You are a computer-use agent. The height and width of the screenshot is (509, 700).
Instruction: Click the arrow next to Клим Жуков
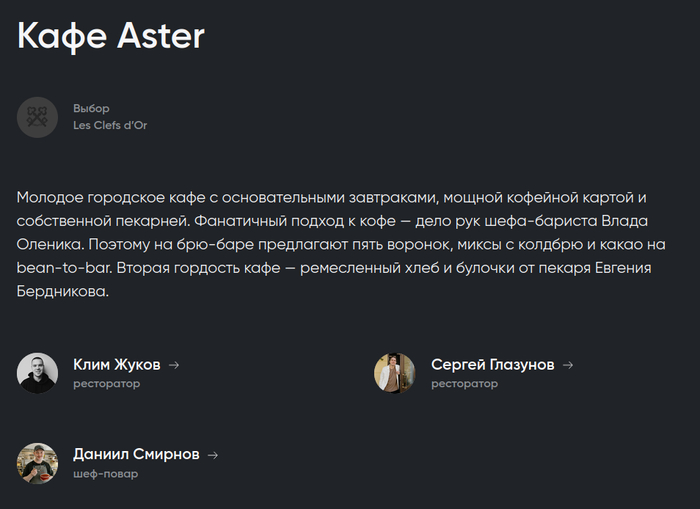[x=174, y=365]
